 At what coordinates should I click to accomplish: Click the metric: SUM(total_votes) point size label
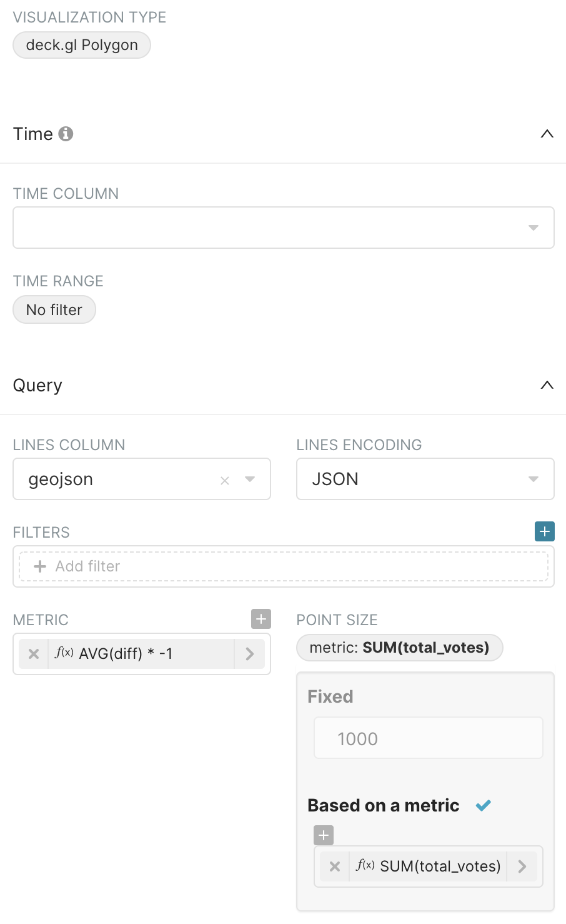click(x=399, y=648)
